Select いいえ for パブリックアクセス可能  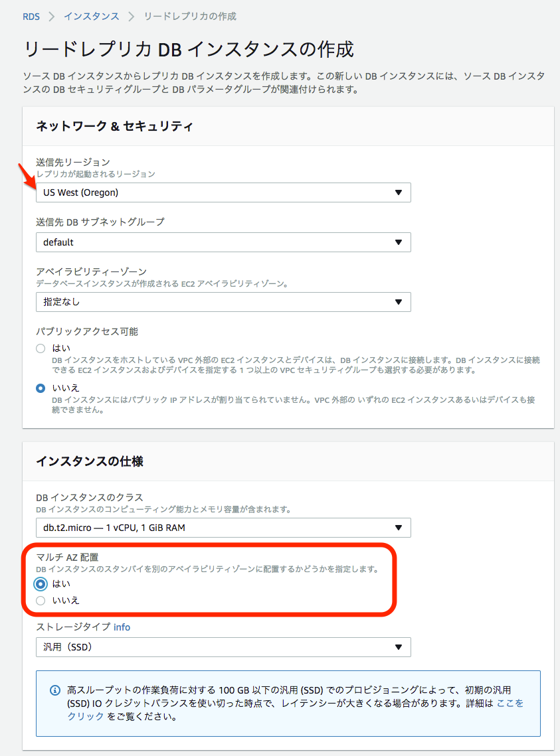pos(41,388)
